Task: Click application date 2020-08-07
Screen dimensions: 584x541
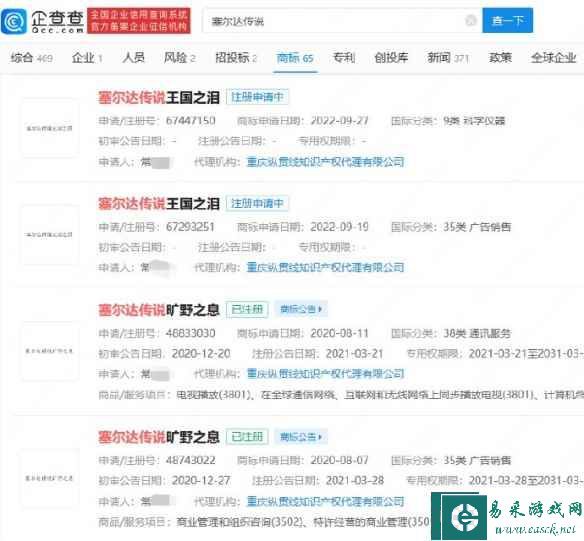Action: 339,461
